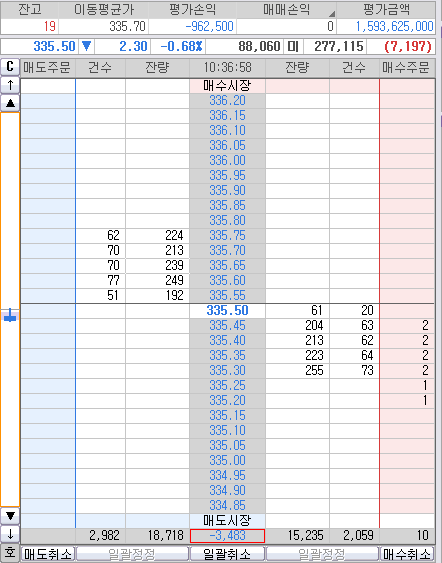
Task: Select the 매도시장 market sell cell
Action: coord(227,520)
